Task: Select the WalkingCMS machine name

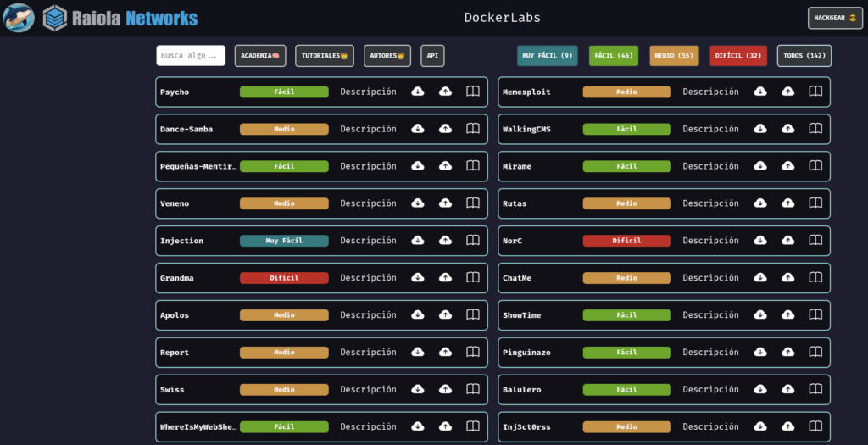Action: tap(526, 129)
